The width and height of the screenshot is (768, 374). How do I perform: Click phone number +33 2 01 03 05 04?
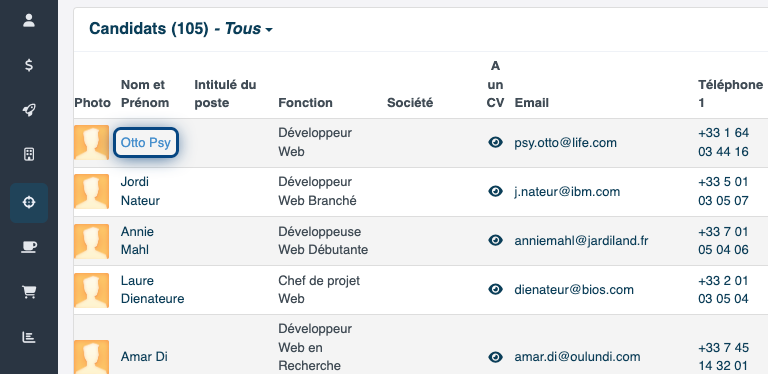point(723,289)
